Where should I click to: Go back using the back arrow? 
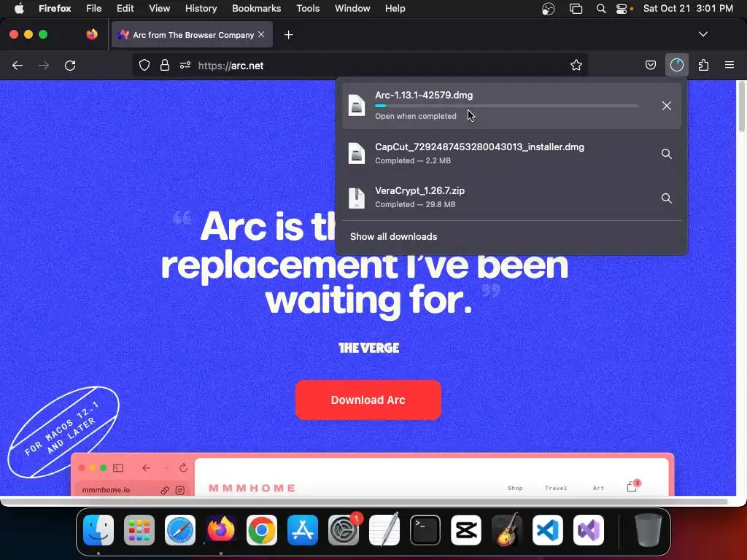click(18, 65)
